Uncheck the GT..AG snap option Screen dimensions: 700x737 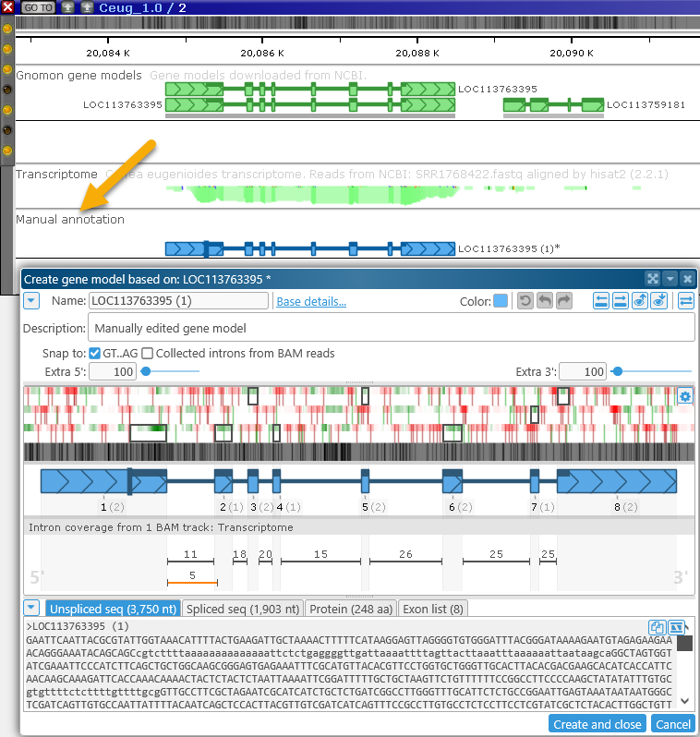coord(95,353)
